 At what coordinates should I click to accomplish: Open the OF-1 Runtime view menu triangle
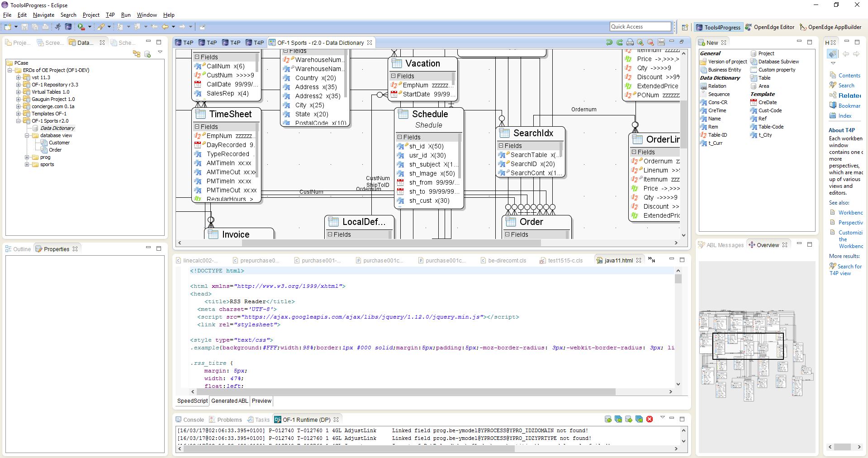662,417
